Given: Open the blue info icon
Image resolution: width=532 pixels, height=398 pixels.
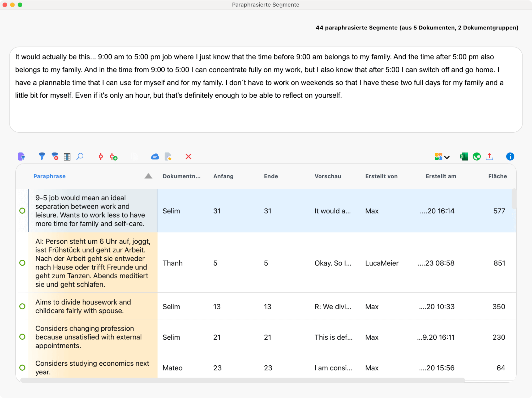Looking at the screenshot, I should point(510,157).
